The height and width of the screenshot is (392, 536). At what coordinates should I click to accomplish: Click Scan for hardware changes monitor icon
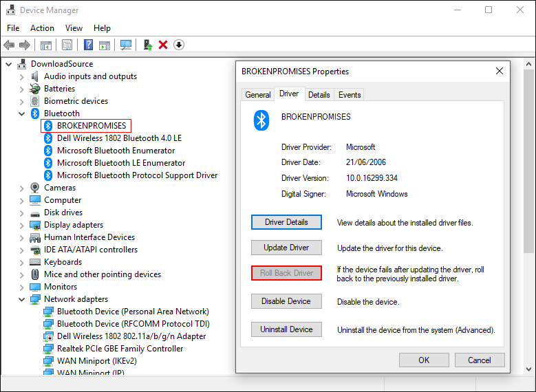click(126, 45)
